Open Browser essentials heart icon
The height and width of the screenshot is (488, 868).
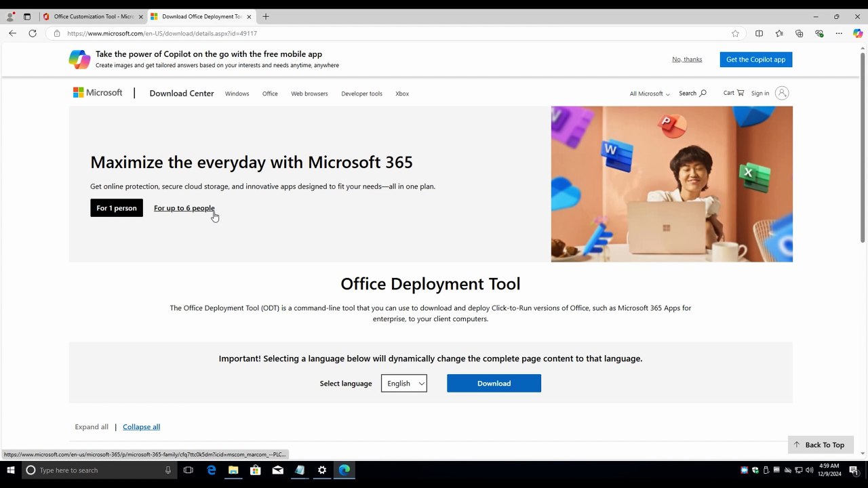point(819,33)
